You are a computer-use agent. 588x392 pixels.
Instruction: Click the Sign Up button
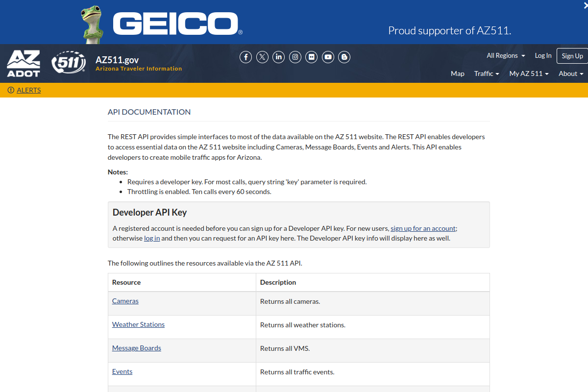pyautogui.click(x=572, y=56)
